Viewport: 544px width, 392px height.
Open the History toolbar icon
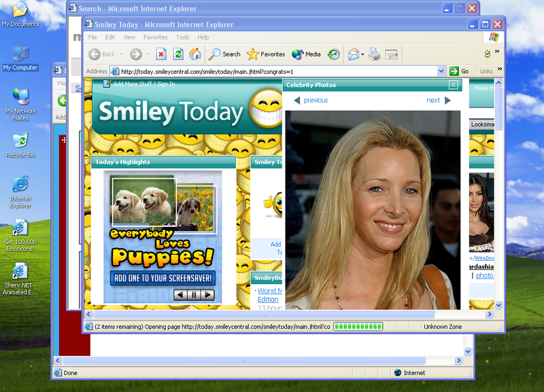333,54
